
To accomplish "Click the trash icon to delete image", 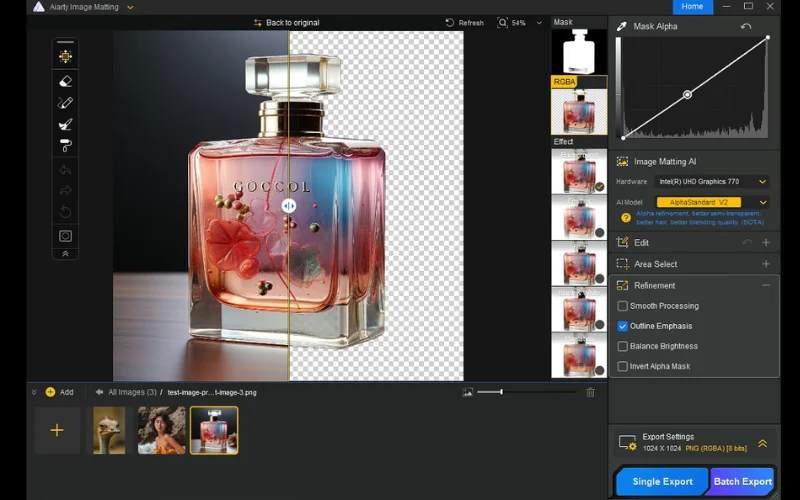I will 590,392.
